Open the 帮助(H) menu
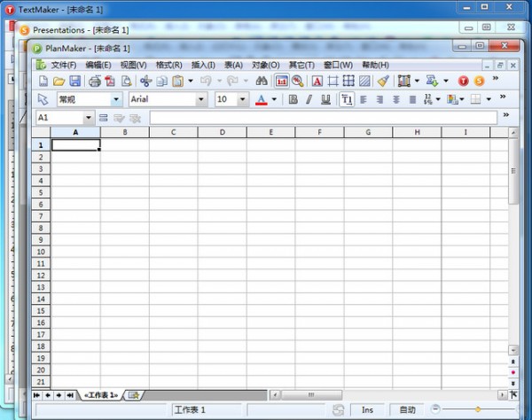Image resolution: width=532 pixels, height=420 pixels. click(x=375, y=65)
